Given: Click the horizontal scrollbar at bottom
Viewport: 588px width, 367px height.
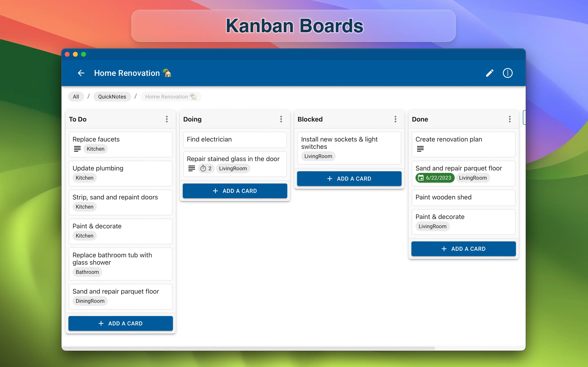Looking at the screenshot, I should pos(249,348).
